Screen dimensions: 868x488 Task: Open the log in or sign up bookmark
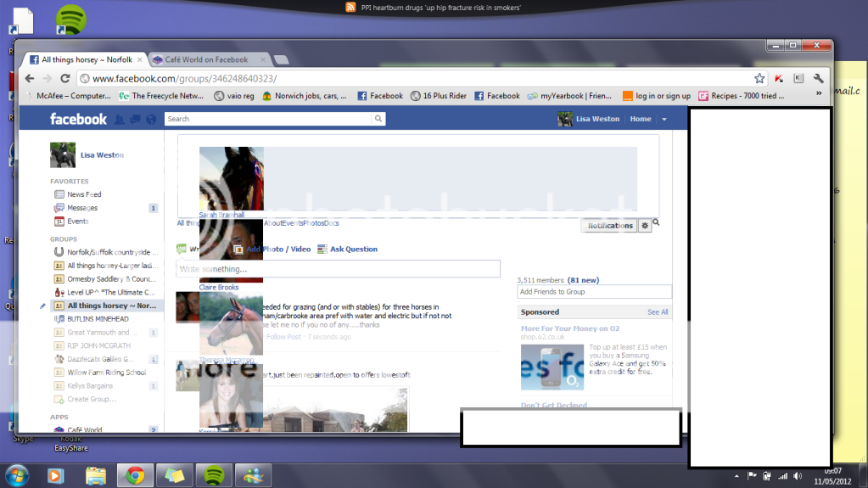657,96
